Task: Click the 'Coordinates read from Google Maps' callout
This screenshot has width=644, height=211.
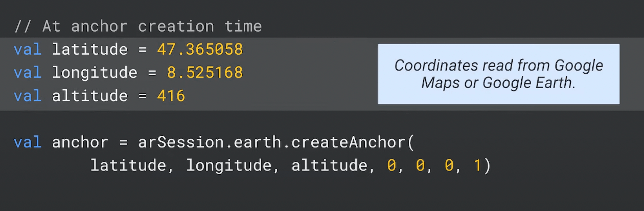Action: pyautogui.click(x=499, y=74)
